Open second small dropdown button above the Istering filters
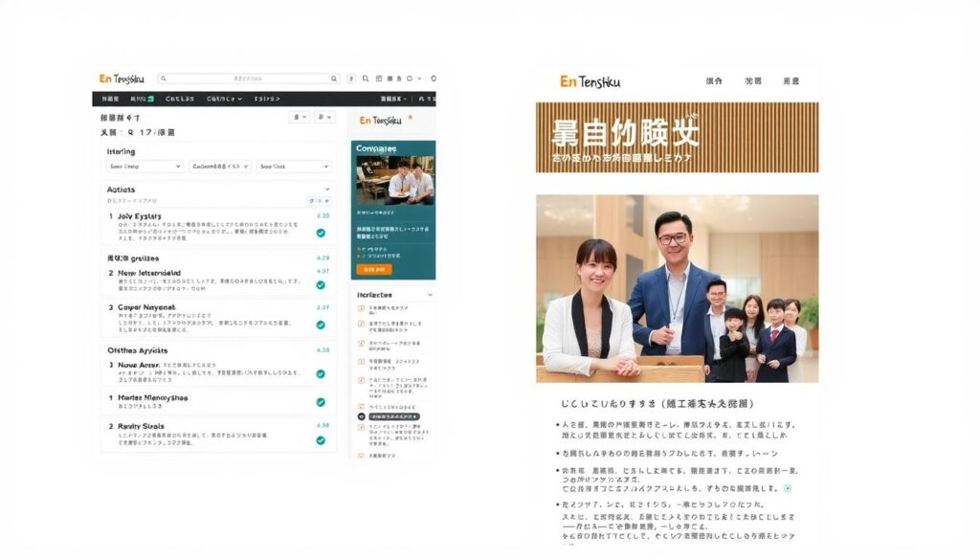Image resolution: width=980 pixels, height=560 pixels. click(x=324, y=117)
